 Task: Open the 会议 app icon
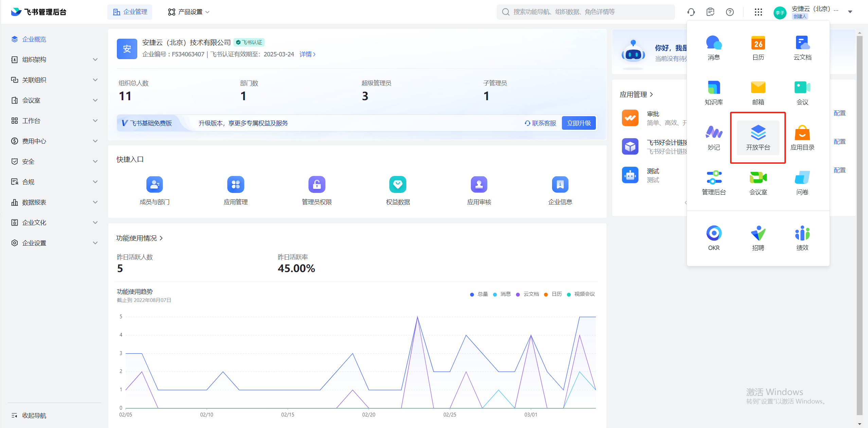(x=802, y=93)
